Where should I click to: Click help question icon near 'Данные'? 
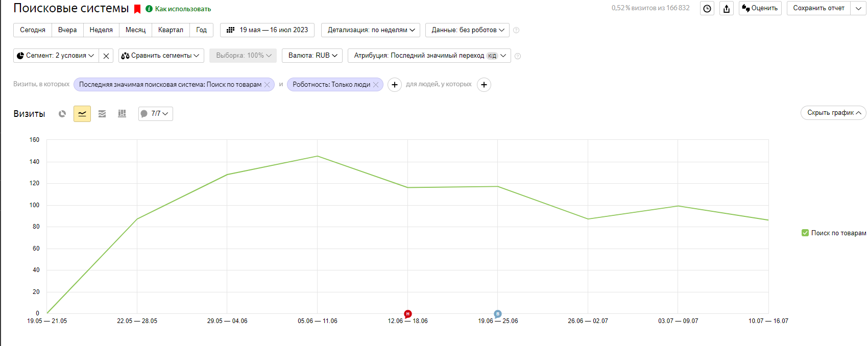pyautogui.click(x=516, y=30)
